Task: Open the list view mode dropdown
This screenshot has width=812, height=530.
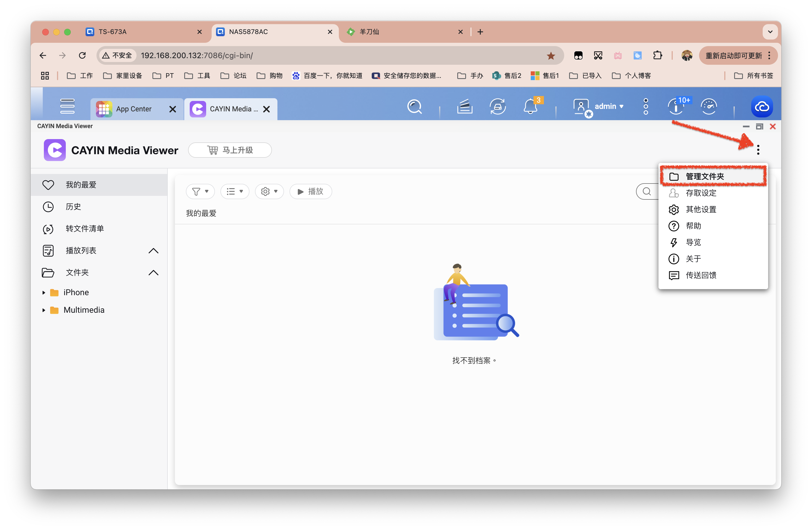Action: [235, 191]
